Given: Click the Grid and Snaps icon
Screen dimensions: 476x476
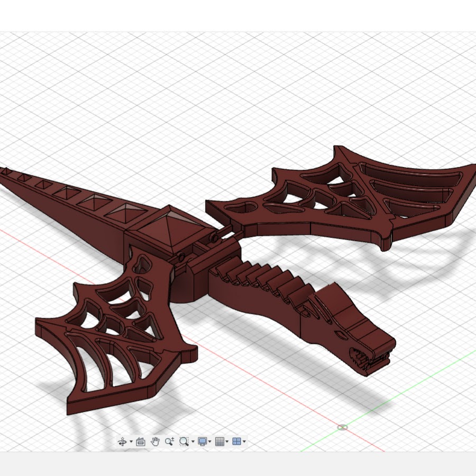Looking at the screenshot, I should tap(219, 442).
